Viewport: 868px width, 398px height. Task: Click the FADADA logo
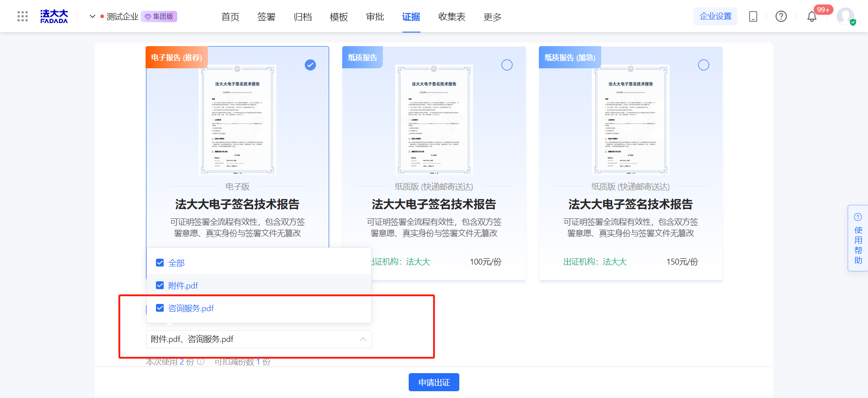[54, 17]
